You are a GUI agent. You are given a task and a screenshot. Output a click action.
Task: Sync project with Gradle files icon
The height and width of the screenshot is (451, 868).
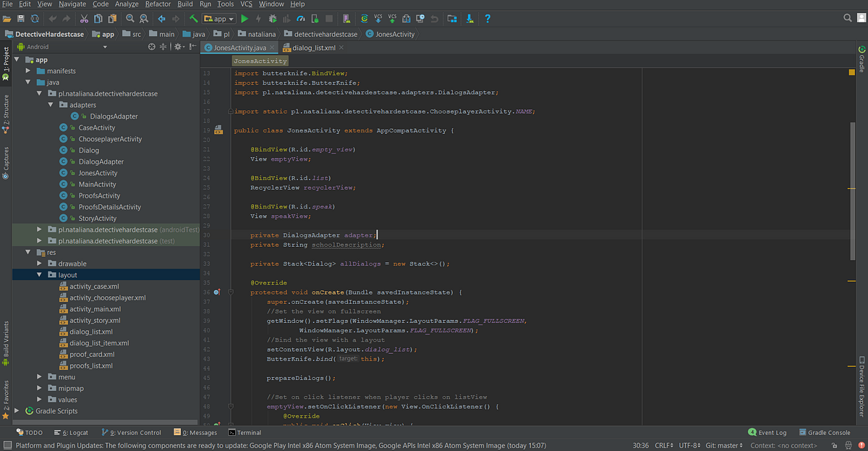pyautogui.click(x=365, y=19)
